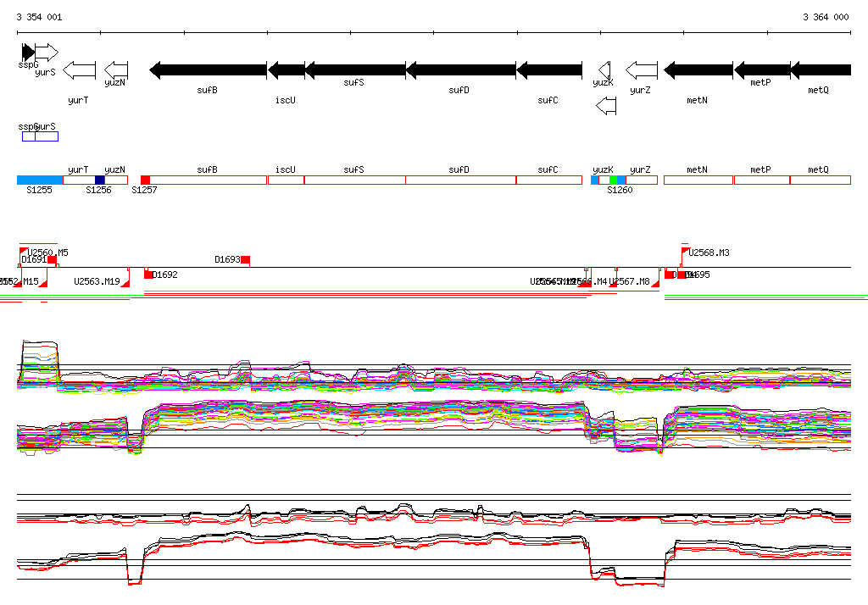This screenshot has height=605, width=868.
Task: Click the black sufC gene arrow
Action: 549,70
